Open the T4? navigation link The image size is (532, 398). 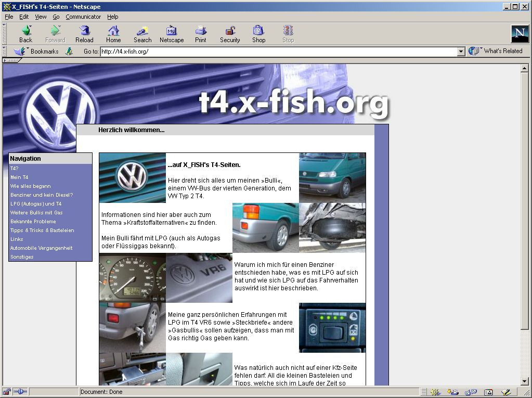[x=14, y=168]
